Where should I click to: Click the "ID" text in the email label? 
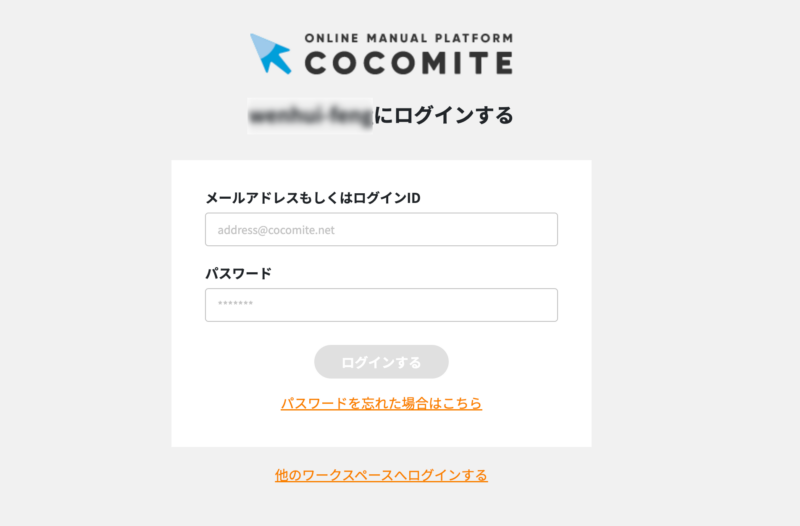(x=413, y=198)
